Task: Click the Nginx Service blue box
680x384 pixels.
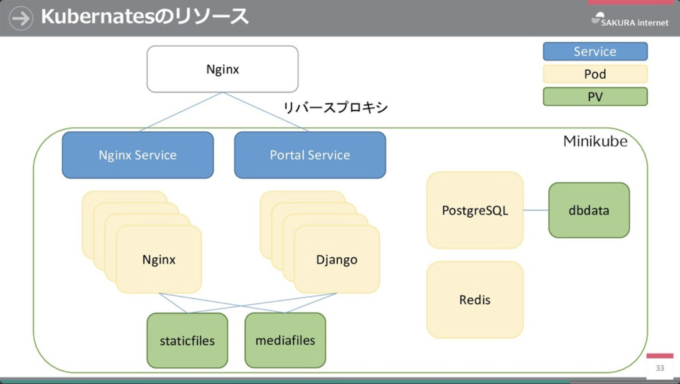Action: pyautogui.click(x=138, y=155)
